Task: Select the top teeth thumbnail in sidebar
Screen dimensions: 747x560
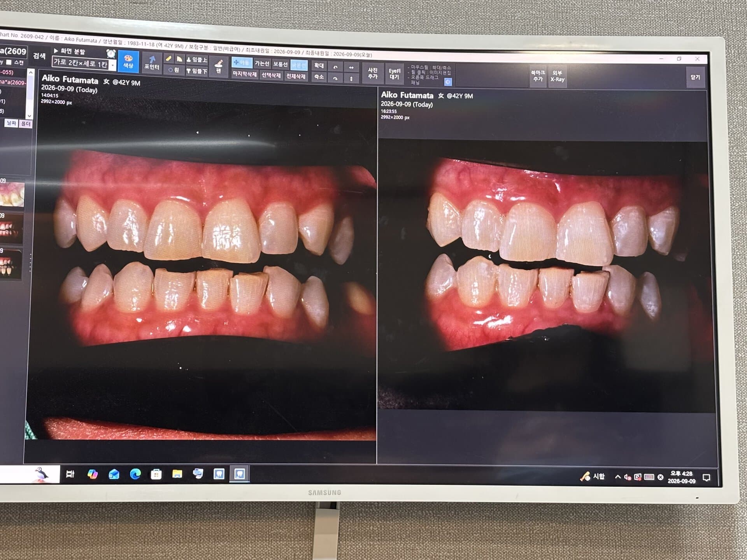Action: 12,194
